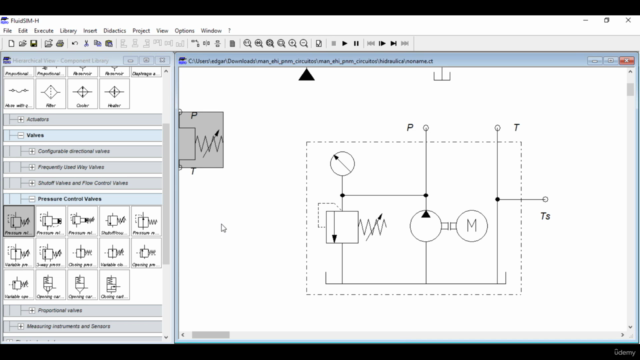Viewport: 640px width, 360px height.
Task: Cut the selected component
Action: pos(86,43)
